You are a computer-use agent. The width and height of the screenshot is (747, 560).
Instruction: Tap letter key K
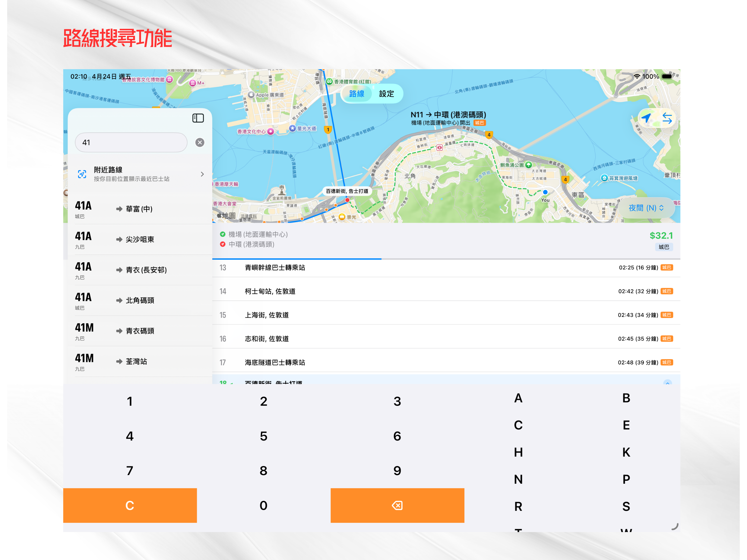click(626, 452)
